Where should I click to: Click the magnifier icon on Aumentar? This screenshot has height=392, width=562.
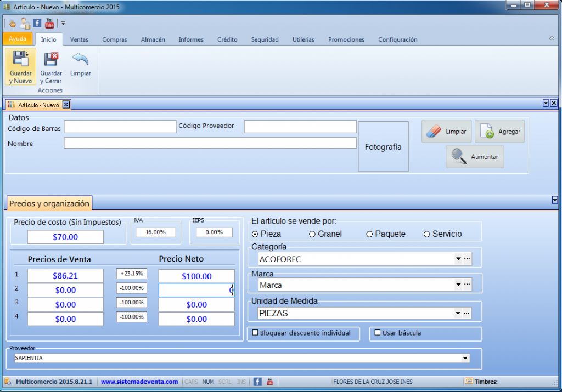tap(458, 156)
